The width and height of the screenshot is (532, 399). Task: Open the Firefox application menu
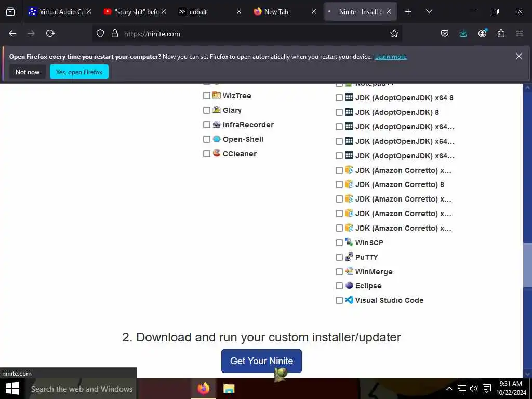(x=520, y=33)
